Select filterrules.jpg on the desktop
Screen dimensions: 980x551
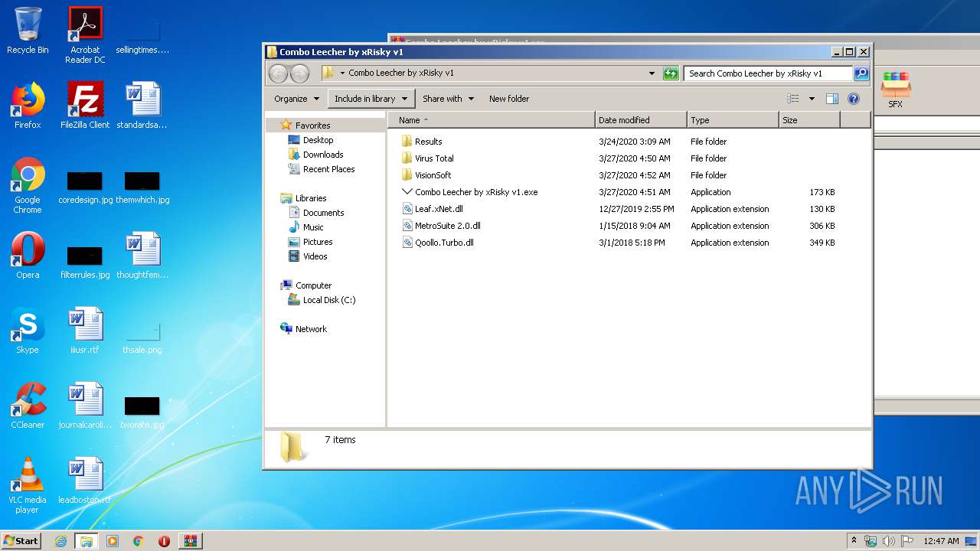pyautogui.click(x=85, y=263)
